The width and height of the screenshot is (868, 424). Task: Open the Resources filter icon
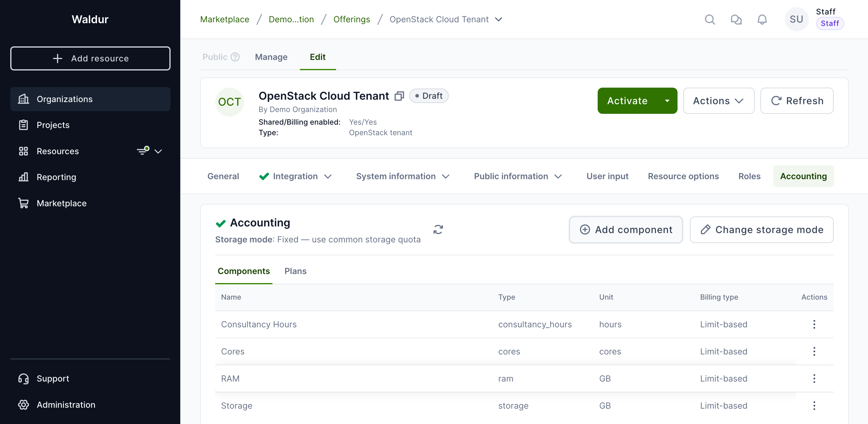click(x=143, y=151)
